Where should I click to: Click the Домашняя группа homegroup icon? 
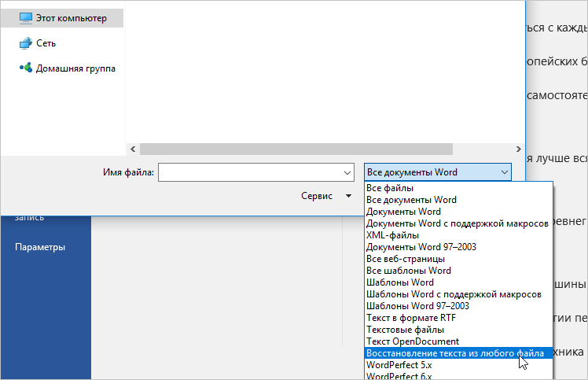point(26,68)
